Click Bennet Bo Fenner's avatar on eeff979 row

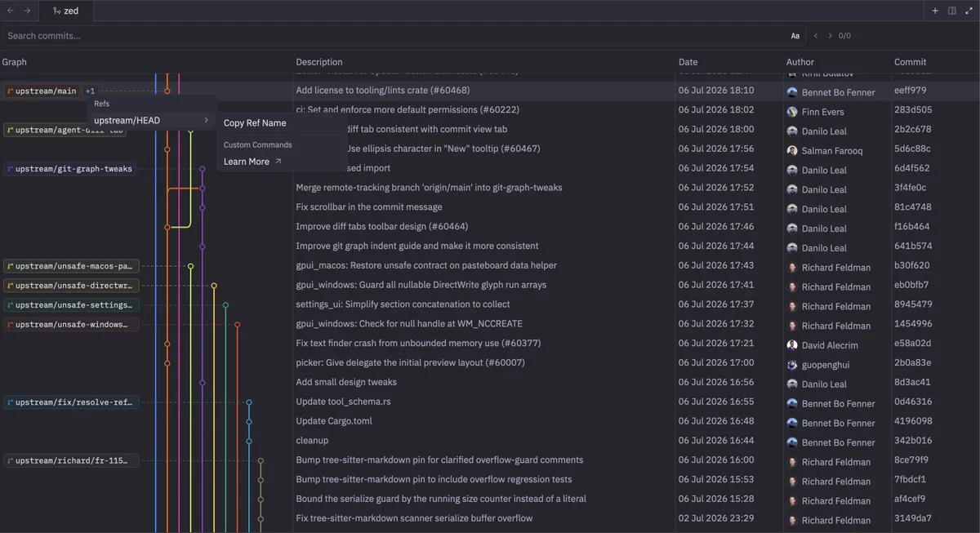[x=792, y=92]
